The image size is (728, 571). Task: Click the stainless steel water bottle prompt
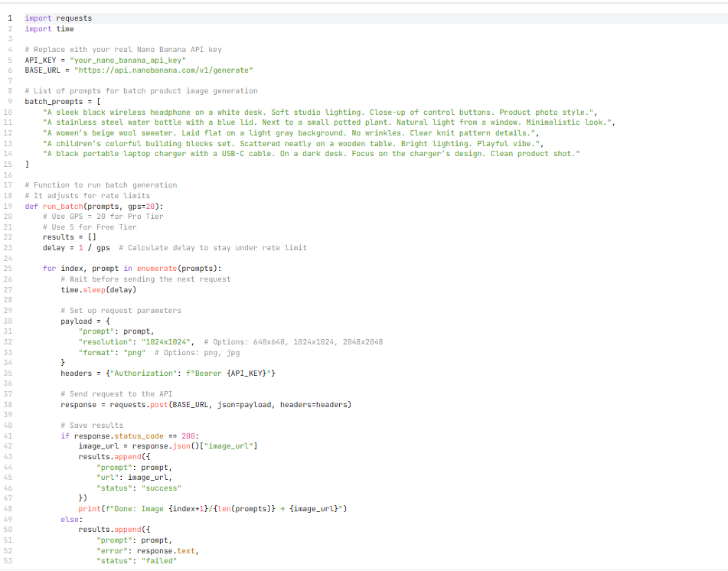329,122
